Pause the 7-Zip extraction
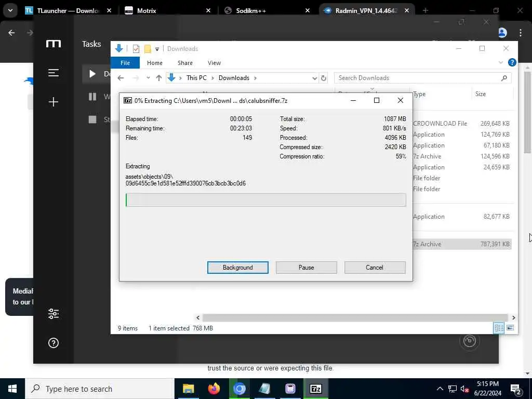532x399 pixels. [306, 268]
